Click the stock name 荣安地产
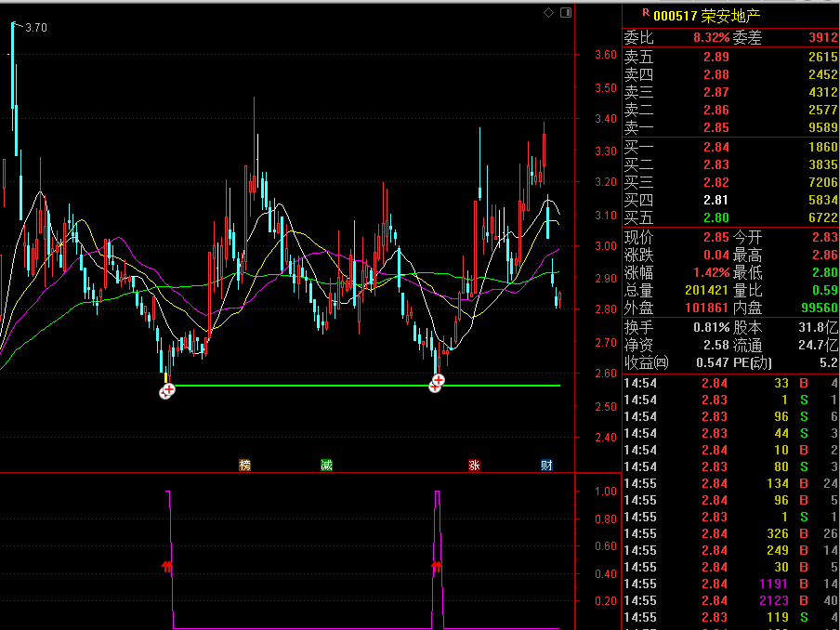This screenshot has height=630, width=840. (x=730, y=16)
